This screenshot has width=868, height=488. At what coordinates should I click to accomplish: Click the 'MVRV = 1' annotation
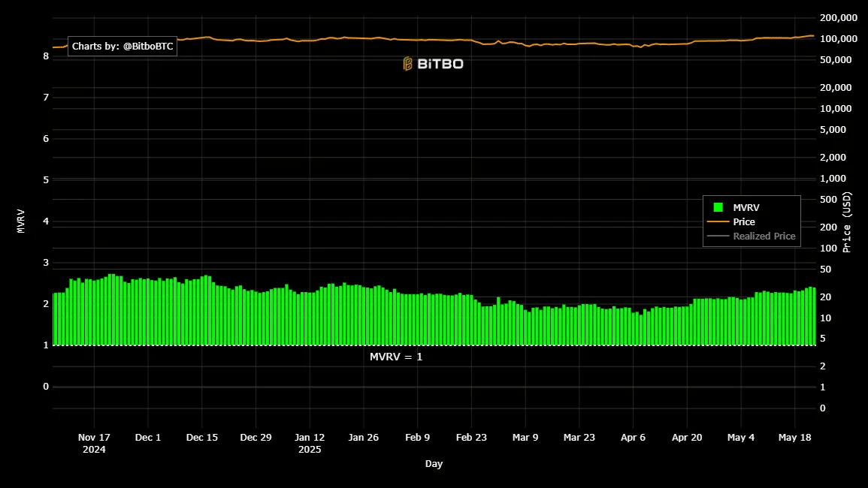396,357
